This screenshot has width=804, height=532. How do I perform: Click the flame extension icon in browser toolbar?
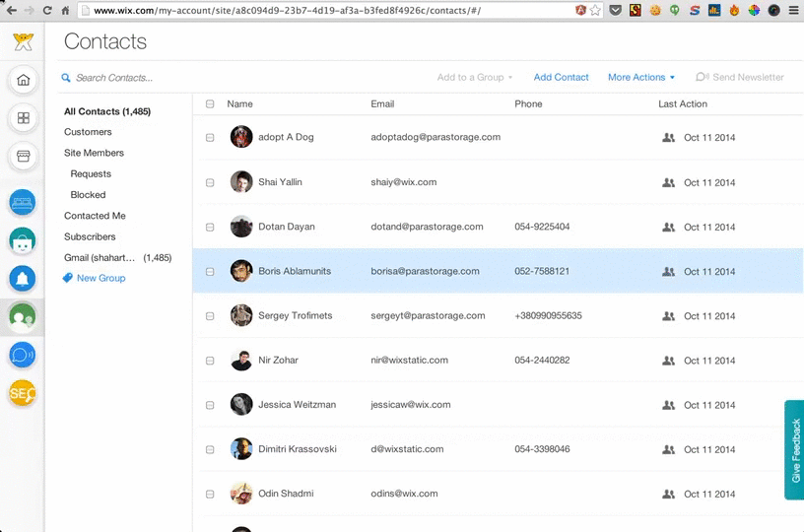[x=734, y=10]
